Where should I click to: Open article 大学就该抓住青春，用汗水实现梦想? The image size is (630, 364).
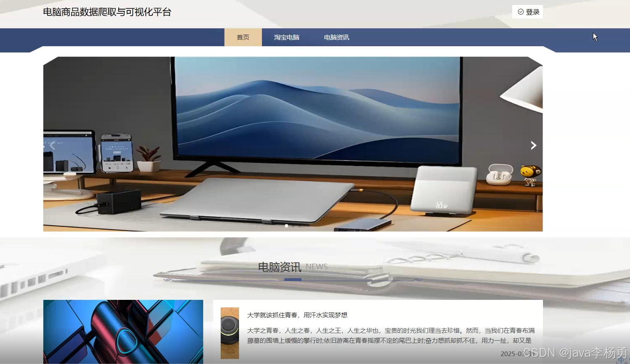coord(298,315)
